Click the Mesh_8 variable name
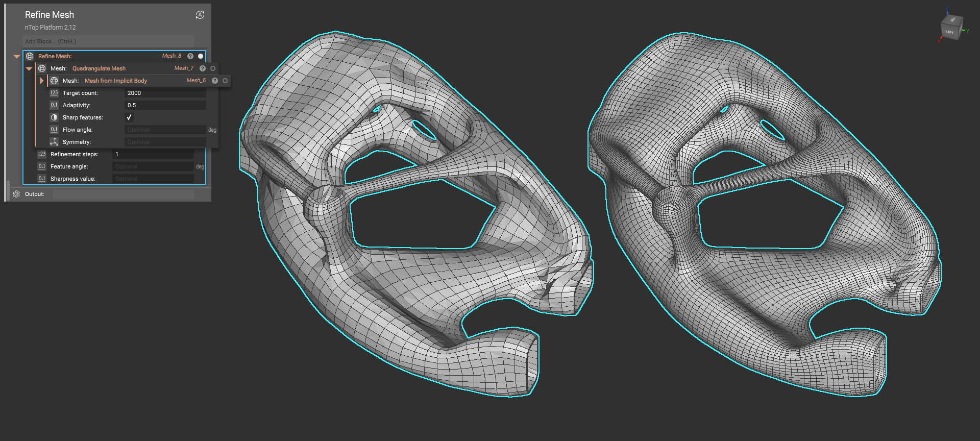This screenshot has height=441, width=980. click(x=171, y=56)
